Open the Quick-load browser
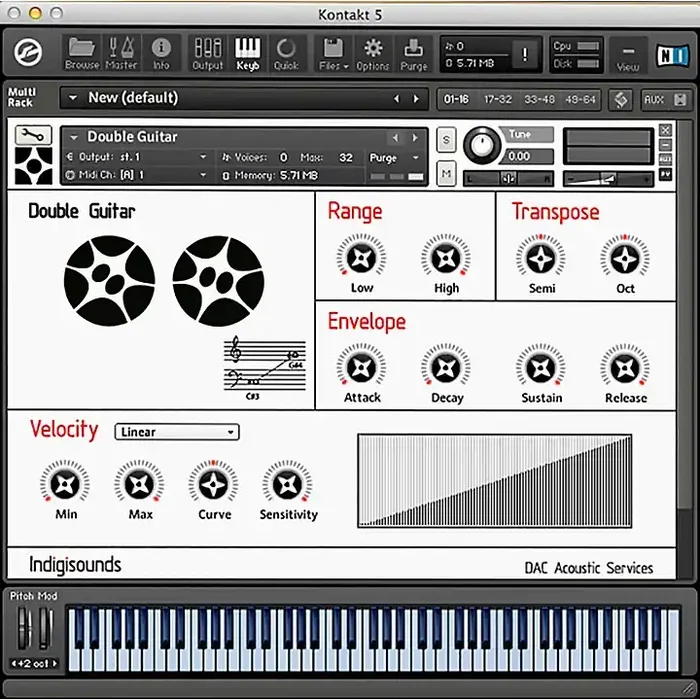The width and height of the screenshot is (700, 700). tap(286, 54)
